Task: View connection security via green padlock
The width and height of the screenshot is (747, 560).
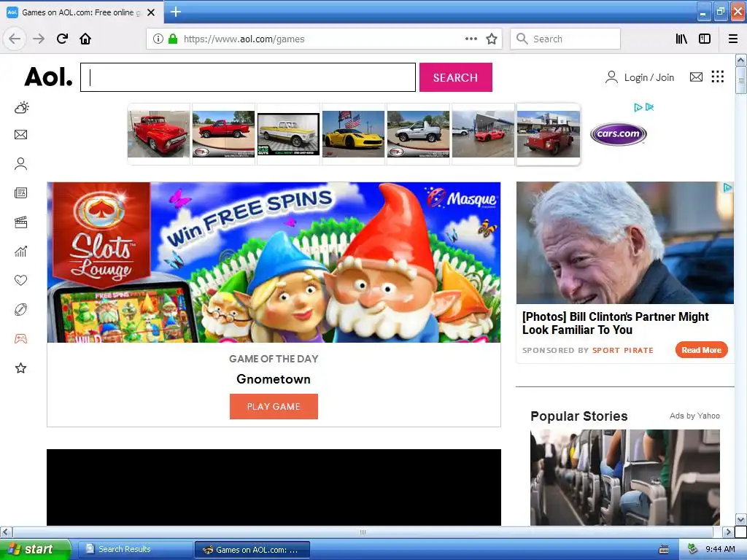Action: pyautogui.click(x=173, y=39)
